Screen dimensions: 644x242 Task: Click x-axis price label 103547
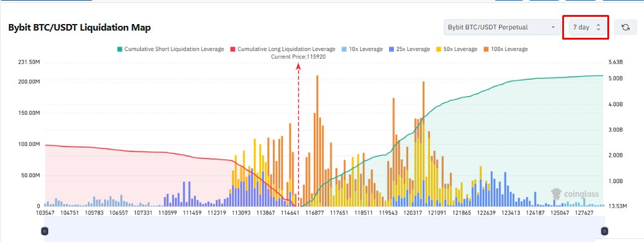click(46, 213)
